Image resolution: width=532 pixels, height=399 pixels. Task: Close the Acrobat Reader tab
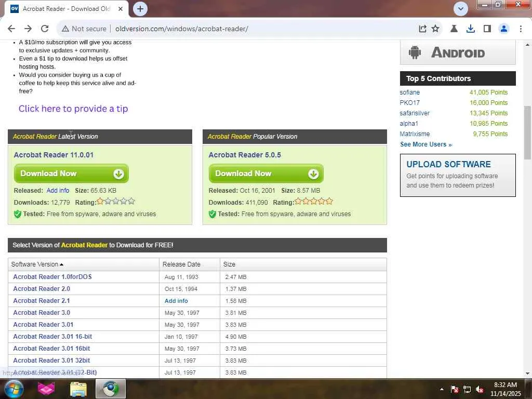121,9
